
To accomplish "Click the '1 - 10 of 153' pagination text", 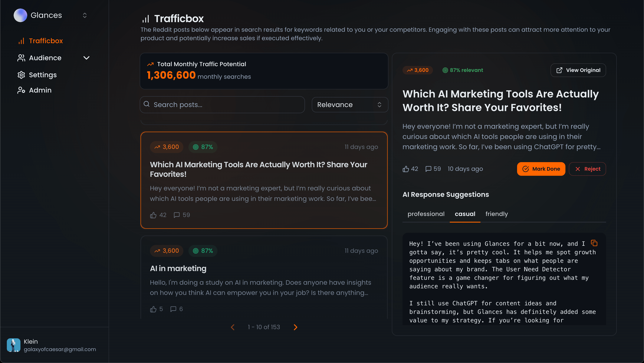I will click(264, 327).
